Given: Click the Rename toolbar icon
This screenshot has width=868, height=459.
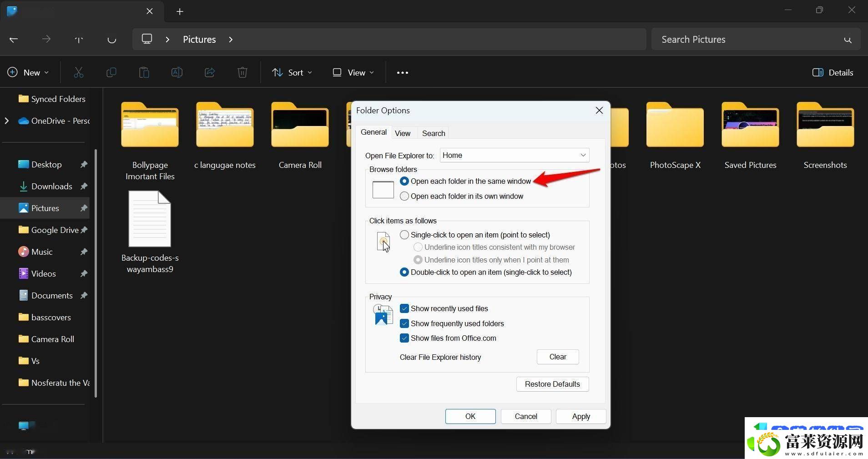Looking at the screenshot, I should pyautogui.click(x=177, y=72).
